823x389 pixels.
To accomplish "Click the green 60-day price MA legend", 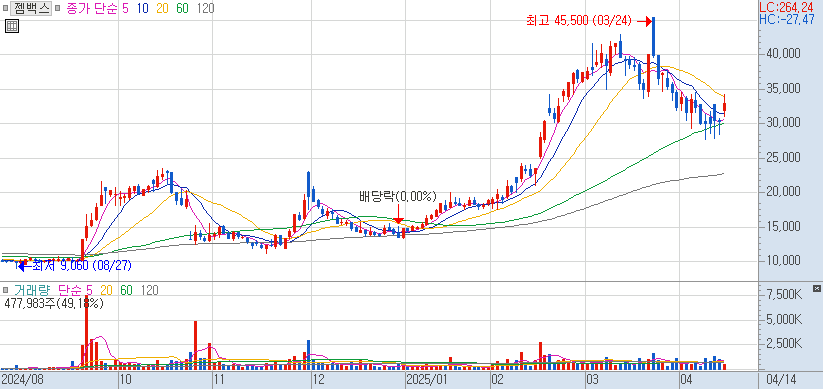I will 182,9.
